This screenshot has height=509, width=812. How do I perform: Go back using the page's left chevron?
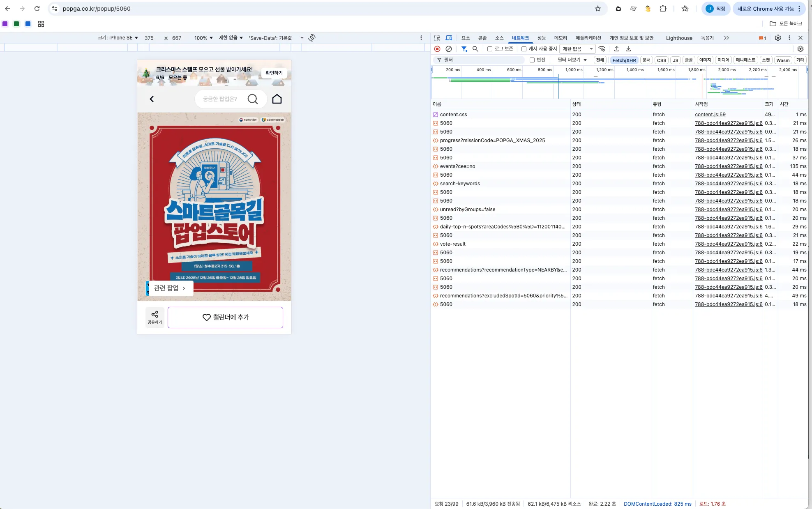point(152,99)
